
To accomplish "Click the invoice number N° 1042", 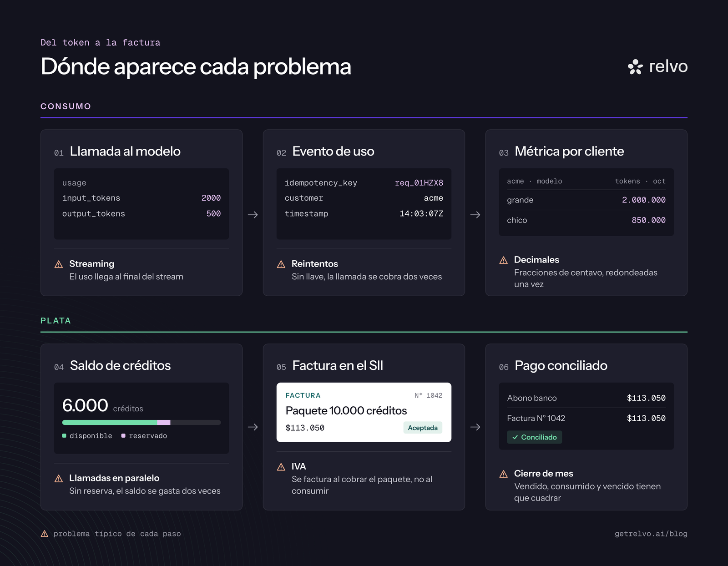I will (x=428, y=395).
